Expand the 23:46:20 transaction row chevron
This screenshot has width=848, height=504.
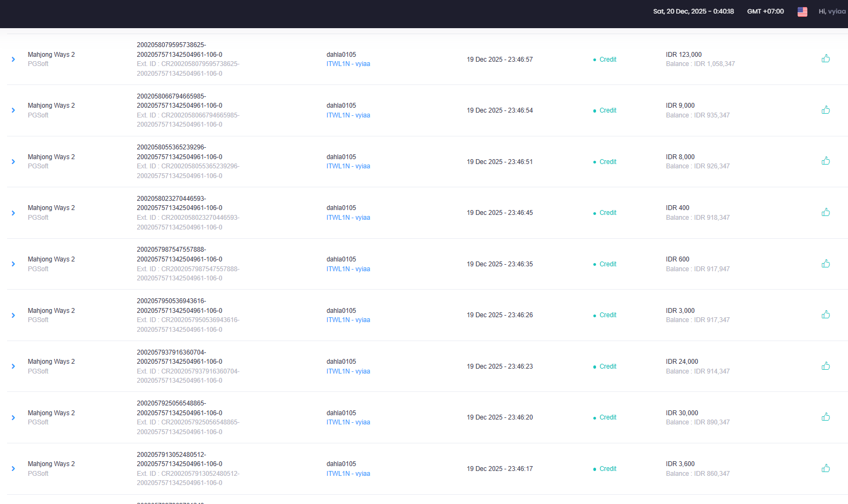[x=14, y=417]
